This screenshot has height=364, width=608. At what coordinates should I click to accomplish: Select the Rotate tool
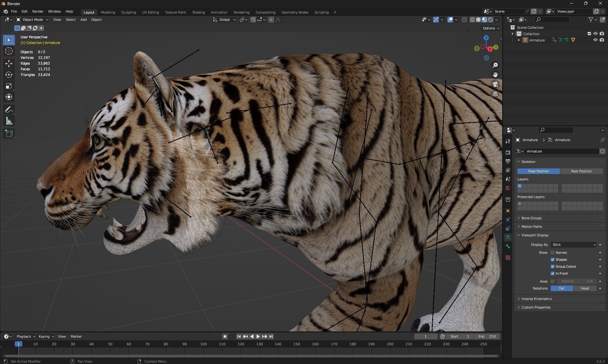[9, 75]
